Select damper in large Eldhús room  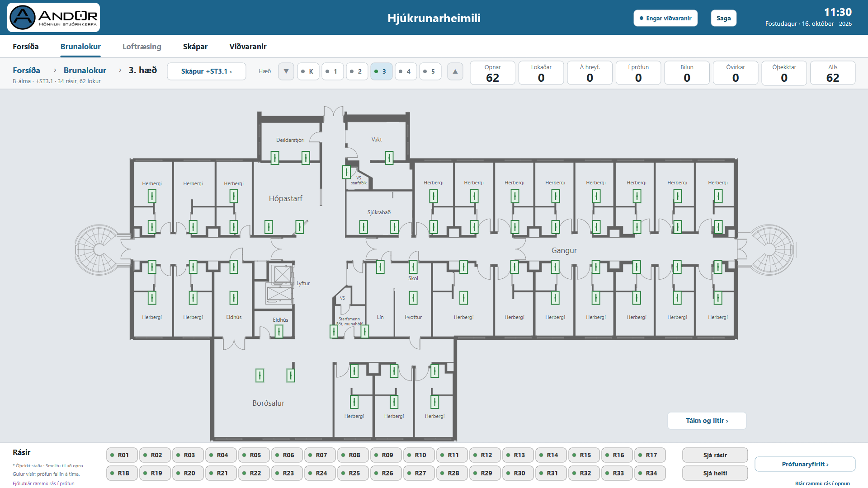[x=234, y=298]
